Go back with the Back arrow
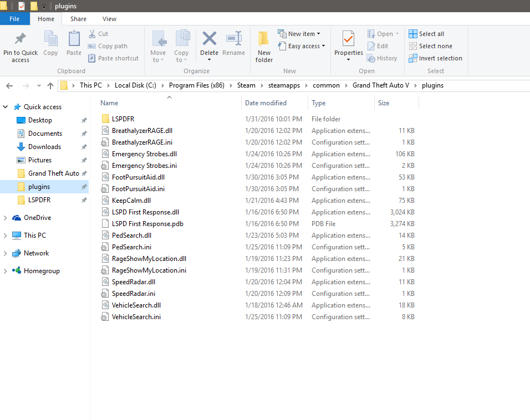 coord(9,86)
